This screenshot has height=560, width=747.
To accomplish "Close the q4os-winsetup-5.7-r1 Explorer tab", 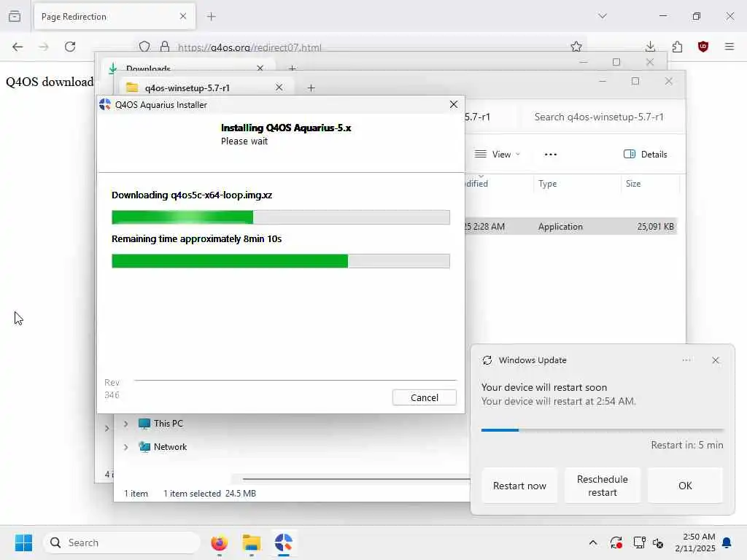I will click(279, 87).
